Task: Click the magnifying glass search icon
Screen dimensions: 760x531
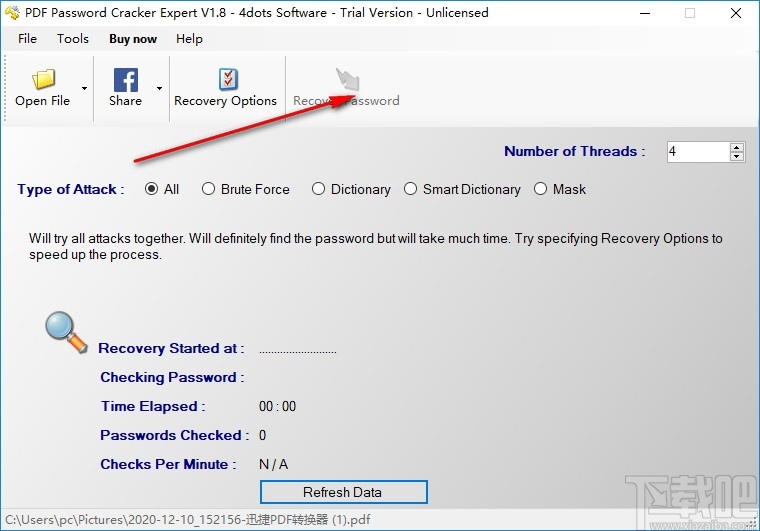Action: point(66,332)
